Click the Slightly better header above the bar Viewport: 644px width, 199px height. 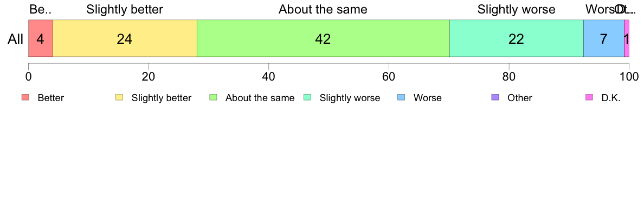125,9
